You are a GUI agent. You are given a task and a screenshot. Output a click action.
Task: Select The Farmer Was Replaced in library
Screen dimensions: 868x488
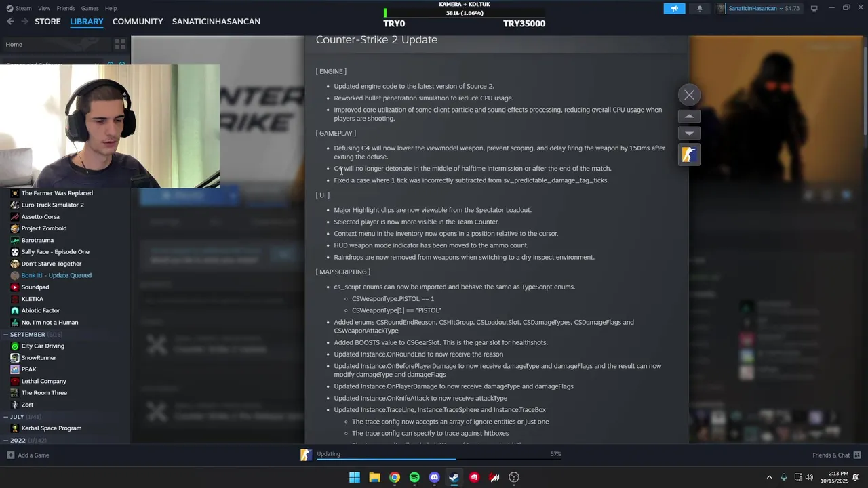coord(57,193)
